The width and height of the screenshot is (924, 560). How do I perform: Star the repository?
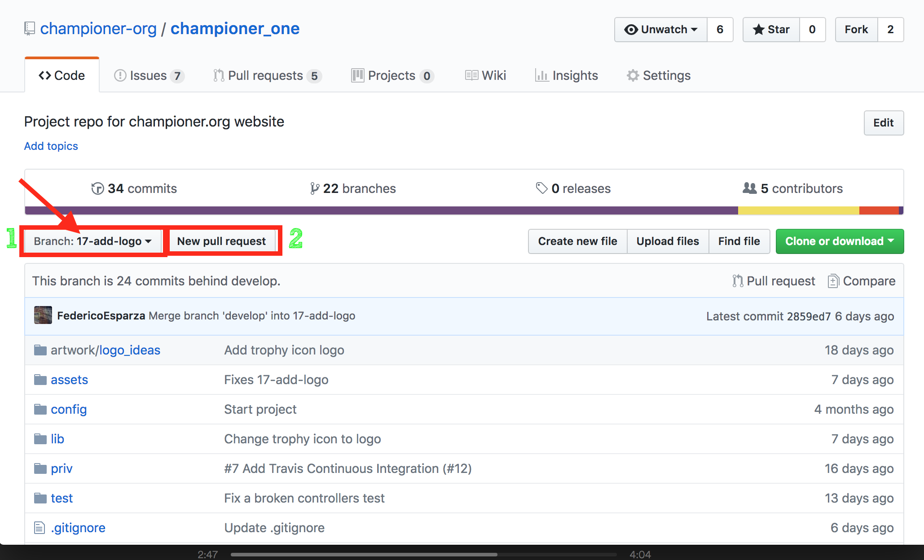click(x=771, y=30)
